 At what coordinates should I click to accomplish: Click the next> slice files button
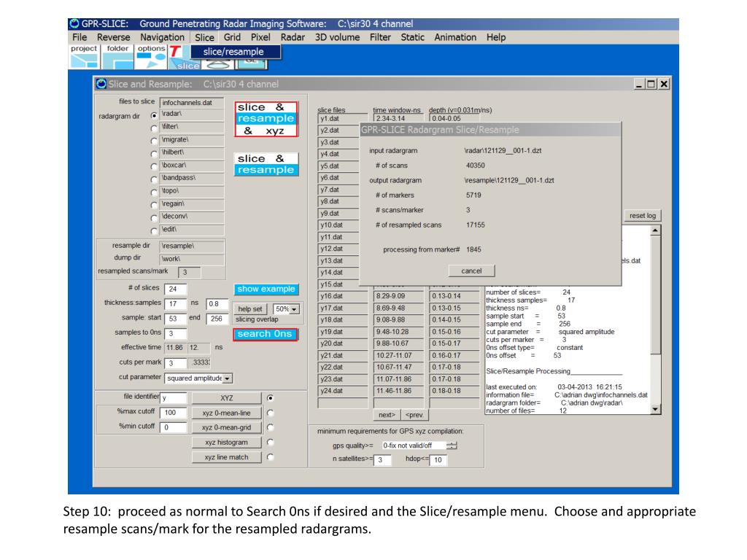click(x=387, y=415)
